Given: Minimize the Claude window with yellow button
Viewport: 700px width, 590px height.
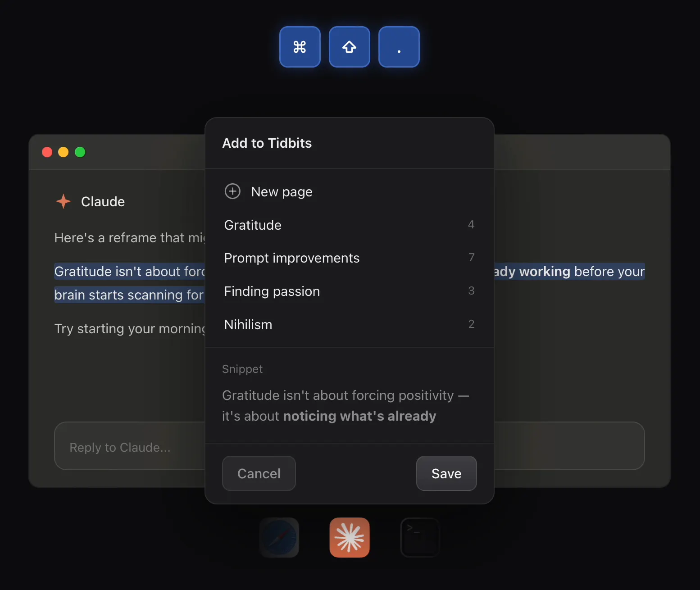Looking at the screenshot, I should [x=64, y=152].
